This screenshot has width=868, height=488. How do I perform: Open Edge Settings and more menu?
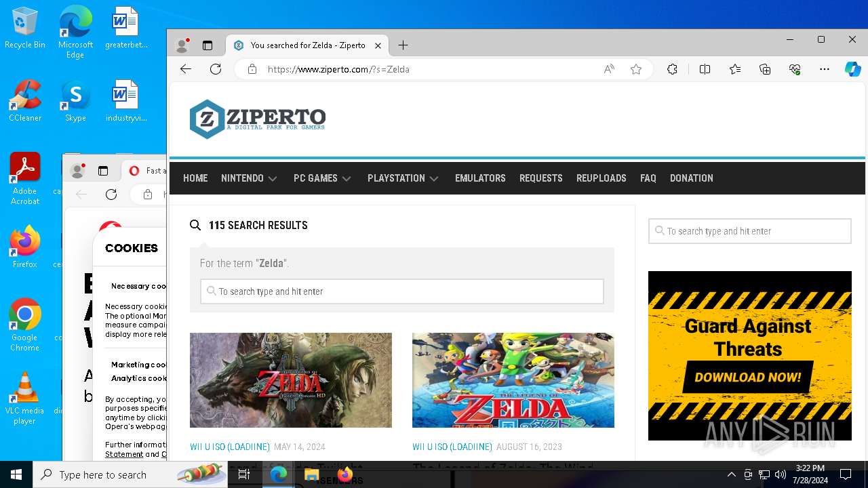click(825, 69)
